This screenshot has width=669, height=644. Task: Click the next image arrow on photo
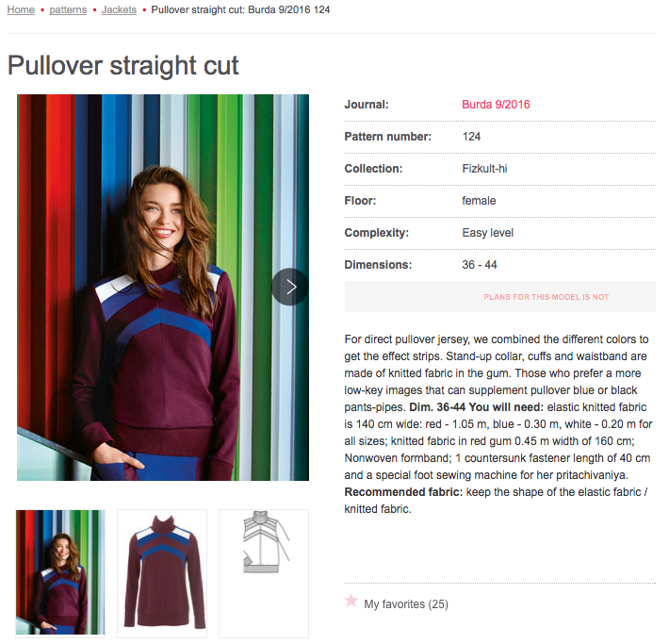click(290, 287)
